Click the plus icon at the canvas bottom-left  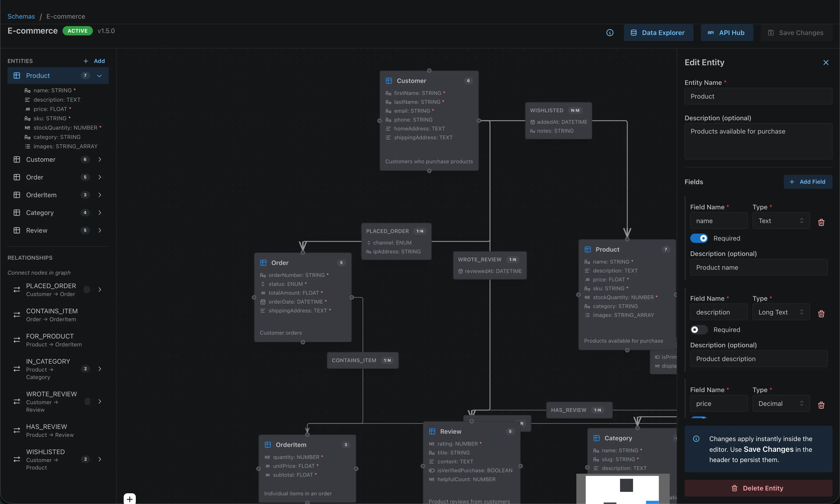tap(129, 499)
